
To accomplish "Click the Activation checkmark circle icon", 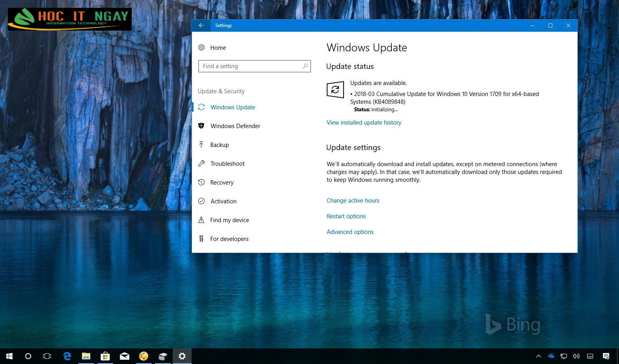I will tap(201, 201).
